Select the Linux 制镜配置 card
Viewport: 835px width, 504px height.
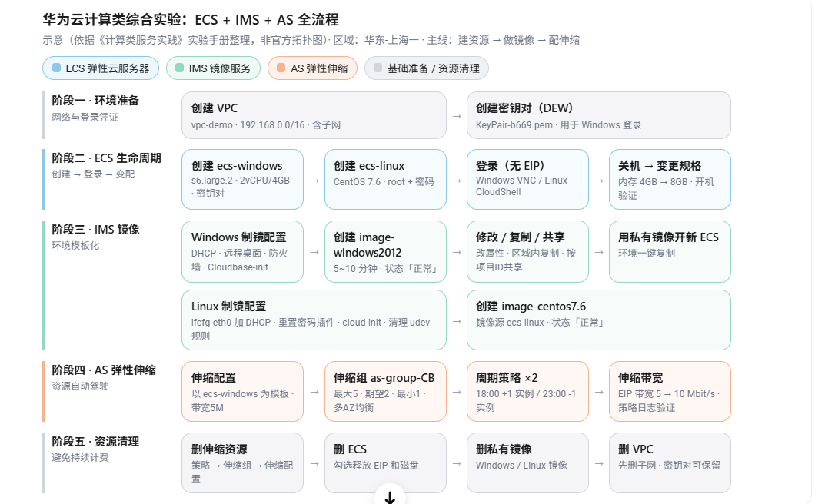tap(314, 320)
